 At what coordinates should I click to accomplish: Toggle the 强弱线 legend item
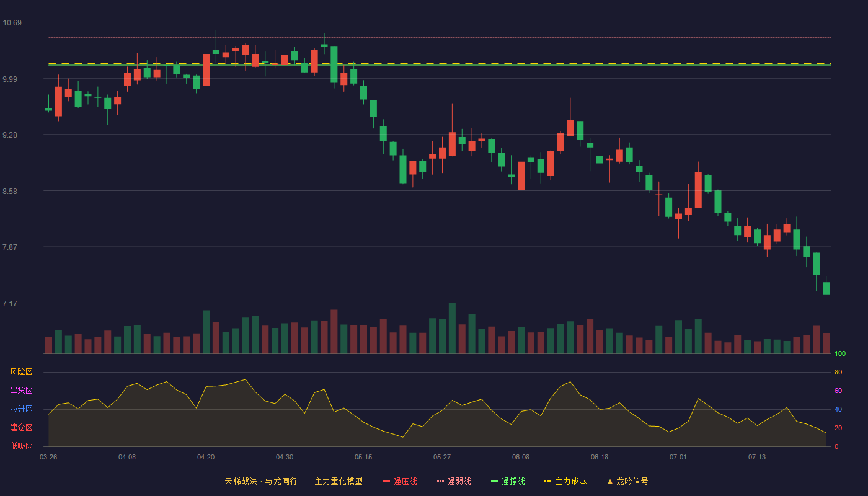pos(454,481)
